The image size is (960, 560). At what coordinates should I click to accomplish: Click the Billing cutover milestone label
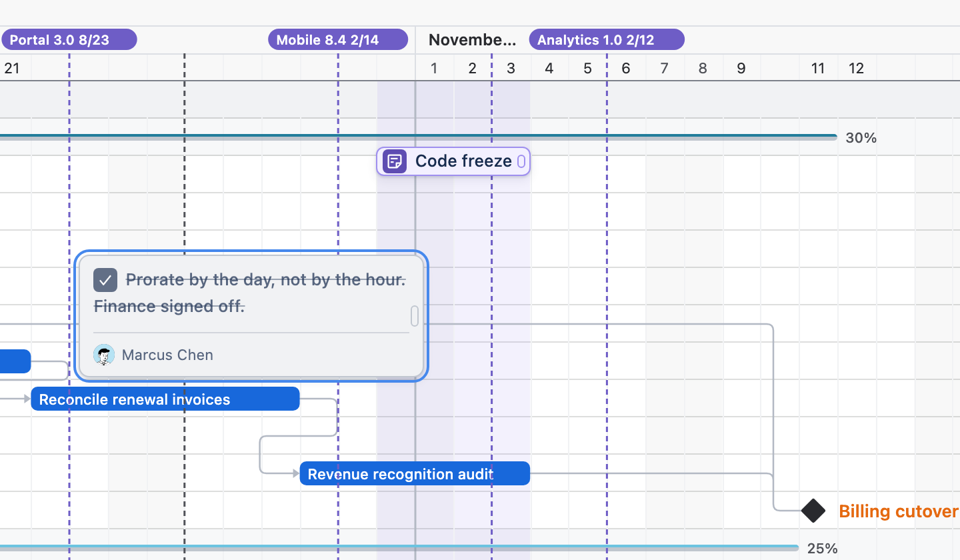coord(899,511)
